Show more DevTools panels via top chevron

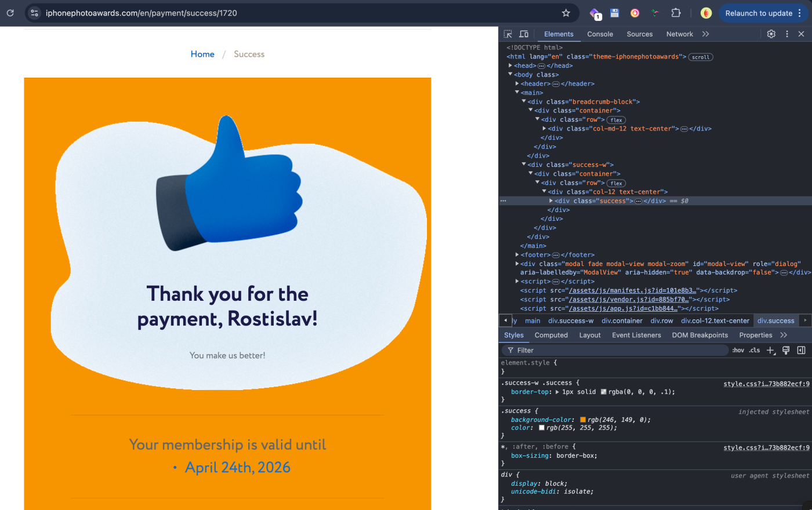[706, 34]
